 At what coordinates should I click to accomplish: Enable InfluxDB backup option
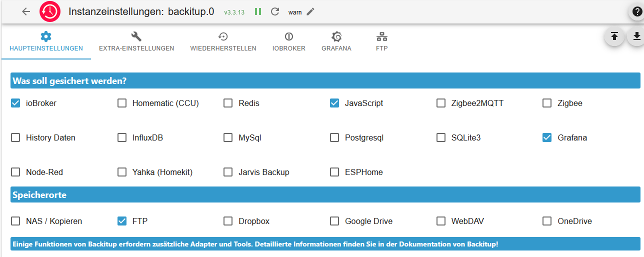click(x=122, y=137)
